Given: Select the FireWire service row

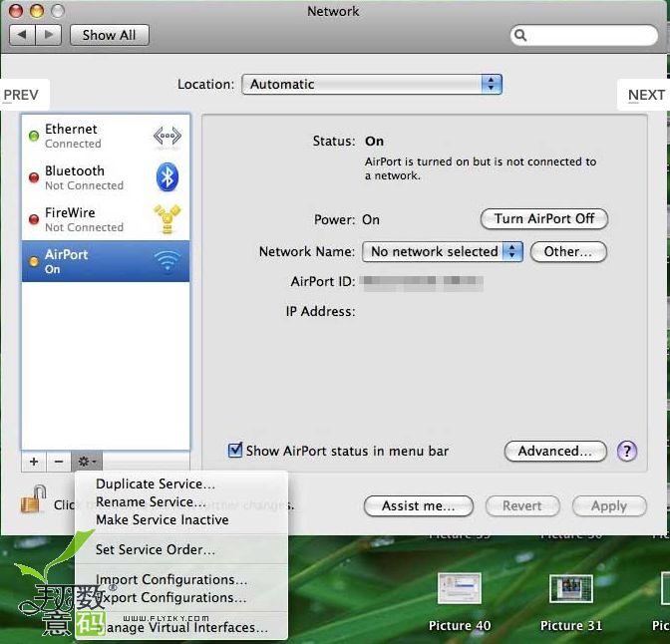Looking at the screenshot, I should tap(105, 219).
